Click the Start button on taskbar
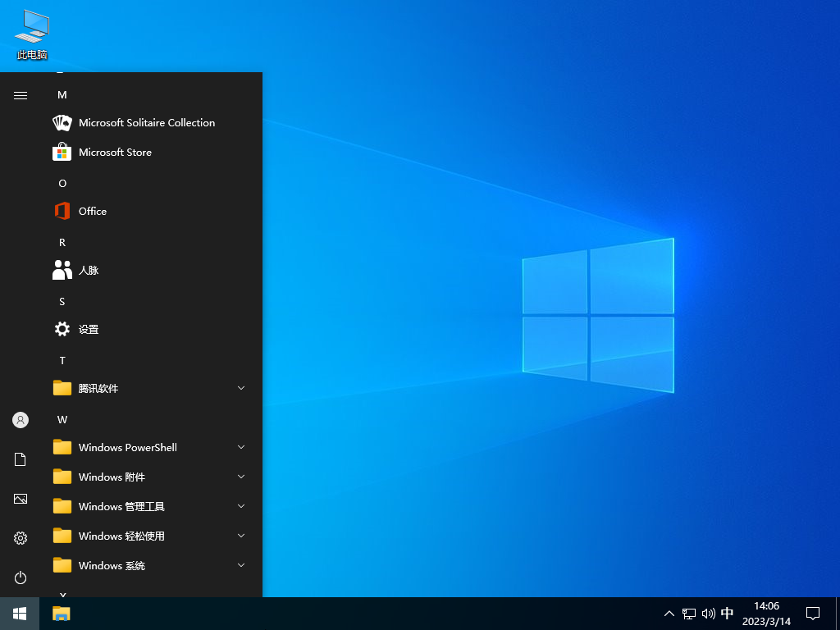This screenshot has height=630, width=840. tap(20, 614)
